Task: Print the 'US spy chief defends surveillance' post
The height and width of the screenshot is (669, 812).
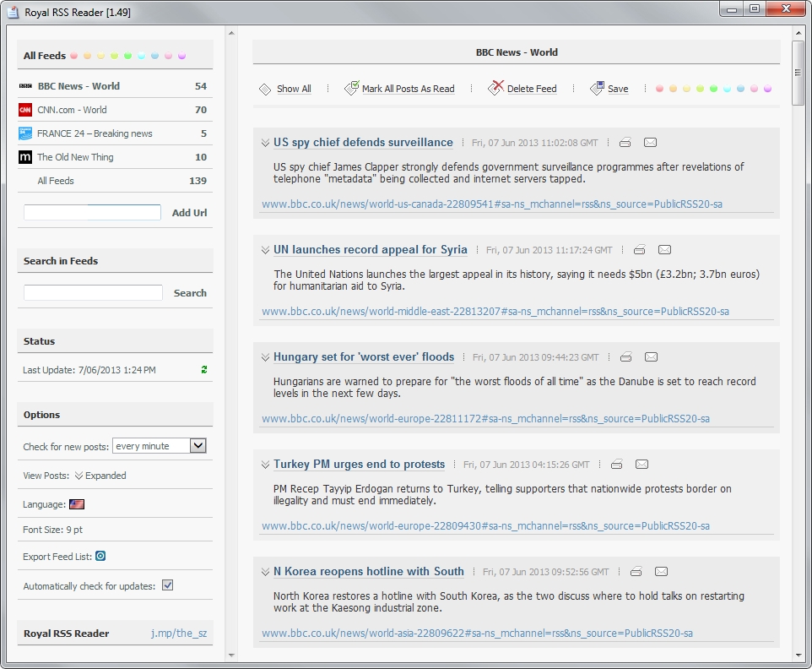Action: 625,143
